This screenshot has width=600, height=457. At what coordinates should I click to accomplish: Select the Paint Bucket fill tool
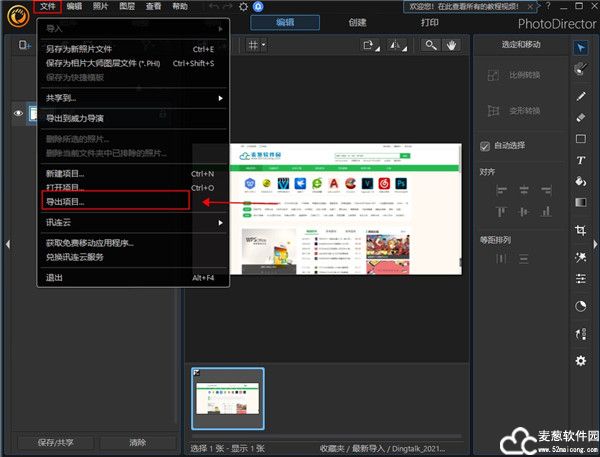581,181
